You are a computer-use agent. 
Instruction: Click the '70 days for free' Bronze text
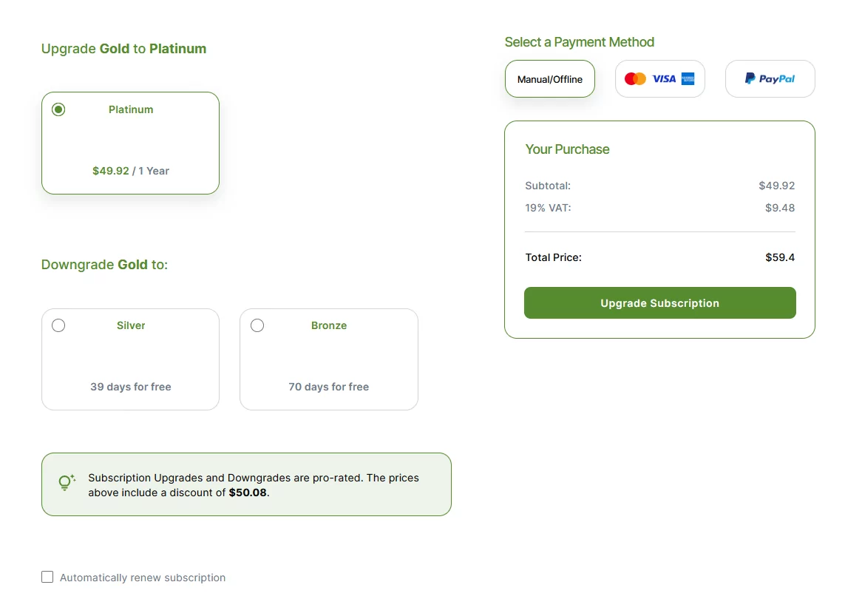pyautogui.click(x=329, y=387)
